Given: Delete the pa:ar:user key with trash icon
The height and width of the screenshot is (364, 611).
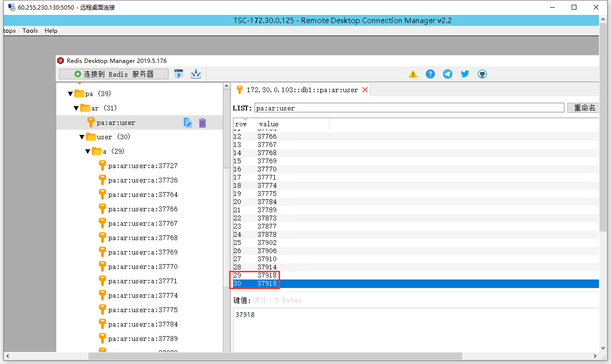Looking at the screenshot, I should [x=202, y=123].
